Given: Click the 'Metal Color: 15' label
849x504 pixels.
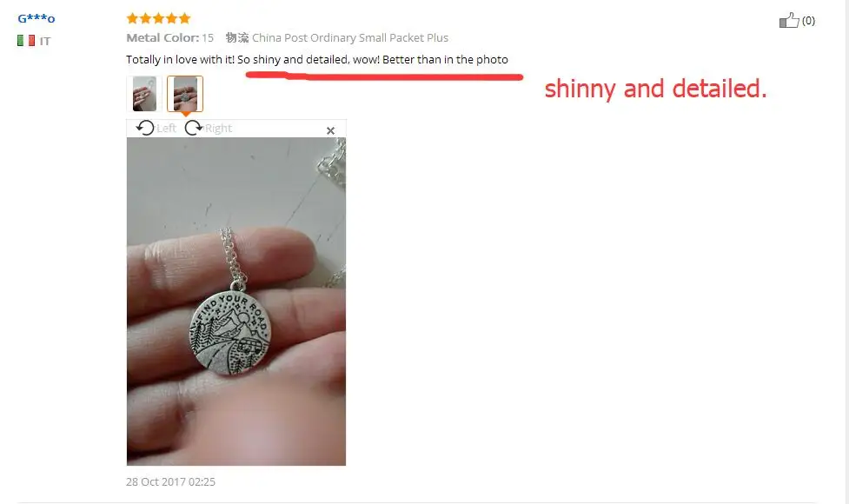Looking at the screenshot, I should pos(170,38).
